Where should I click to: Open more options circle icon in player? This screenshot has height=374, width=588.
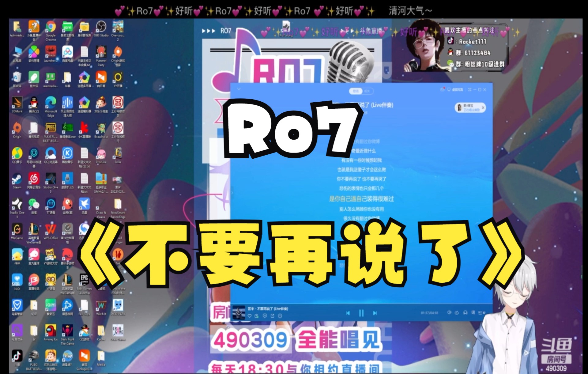[x=280, y=316]
